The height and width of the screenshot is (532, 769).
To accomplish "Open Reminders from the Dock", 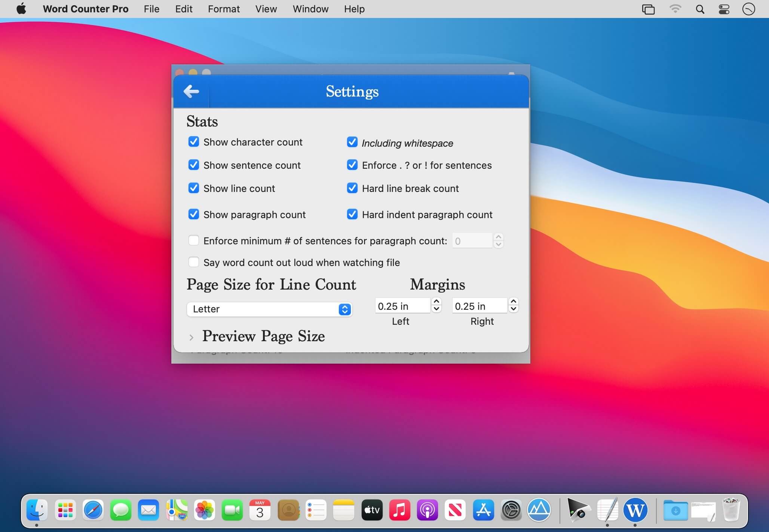I will click(x=316, y=510).
